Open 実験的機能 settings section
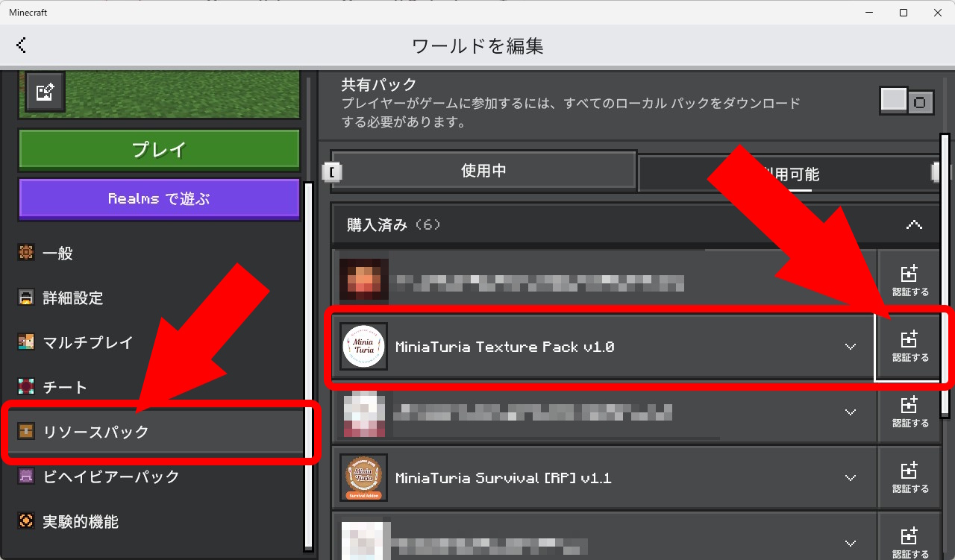 (80, 522)
